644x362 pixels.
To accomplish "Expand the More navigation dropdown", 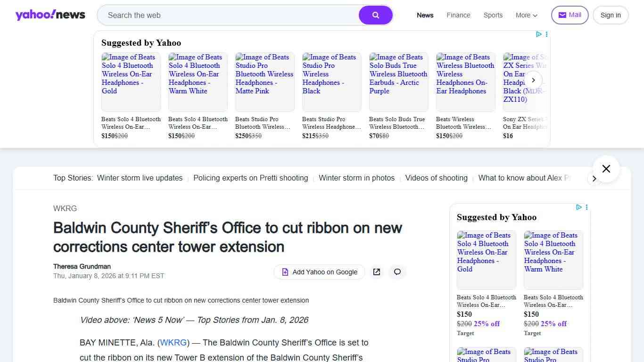I will click(526, 15).
